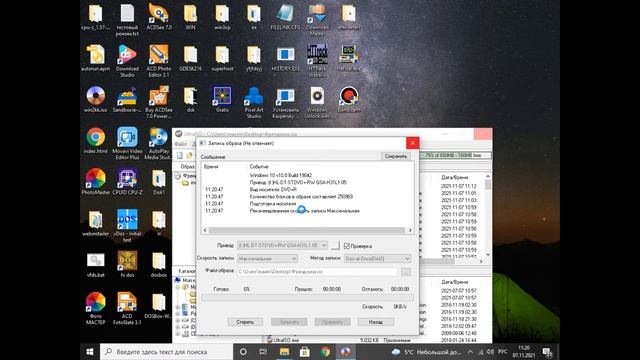Show hidden system tray icons
Viewport: 640px width, 360px height.
[470, 351]
